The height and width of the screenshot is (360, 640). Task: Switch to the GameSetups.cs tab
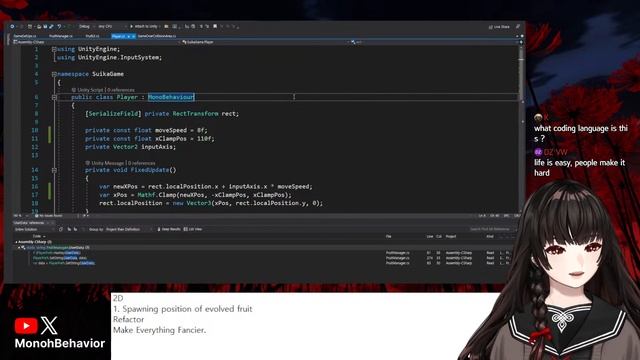[x=25, y=36]
